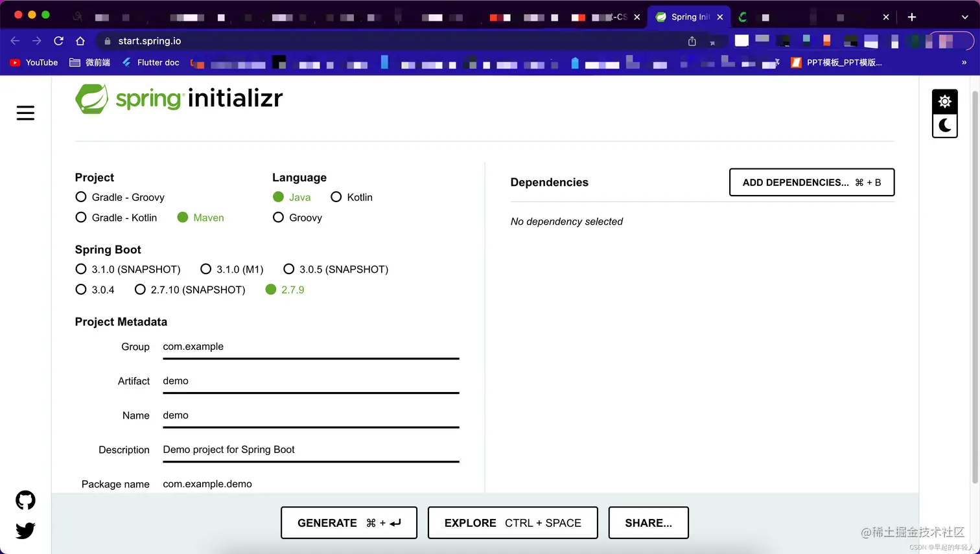Choose Groovy language

297,218
